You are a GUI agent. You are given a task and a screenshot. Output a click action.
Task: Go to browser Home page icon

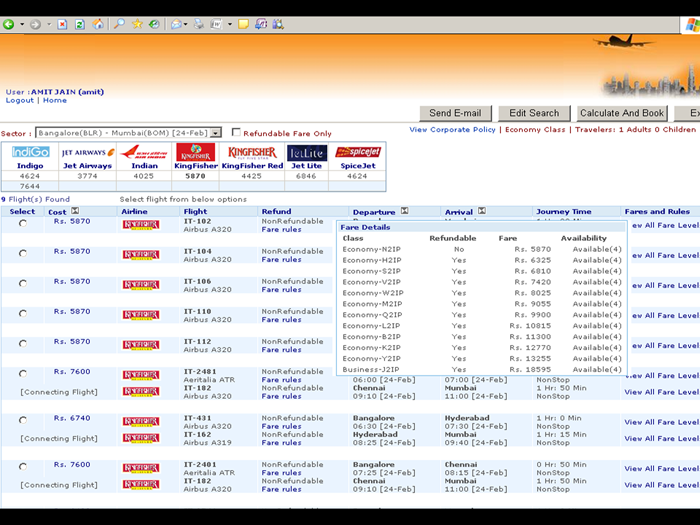[x=98, y=24]
